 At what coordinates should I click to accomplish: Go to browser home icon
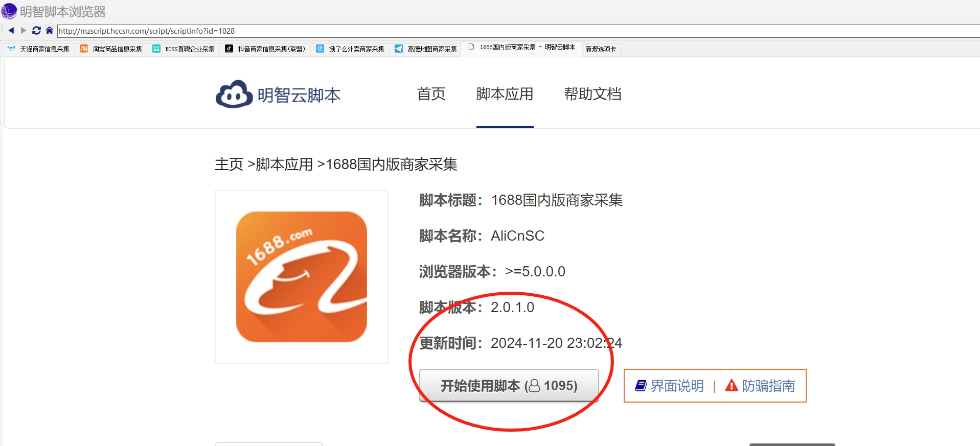coord(50,31)
